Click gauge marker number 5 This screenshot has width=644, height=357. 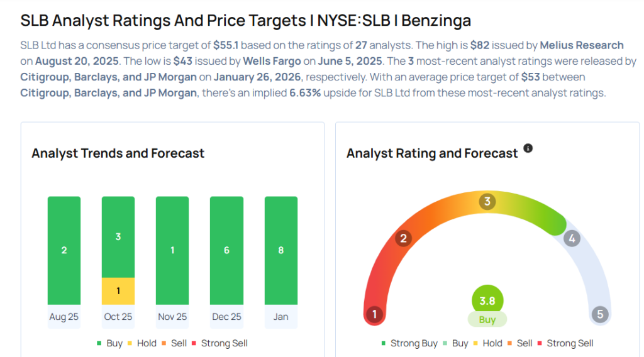pyautogui.click(x=599, y=314)
